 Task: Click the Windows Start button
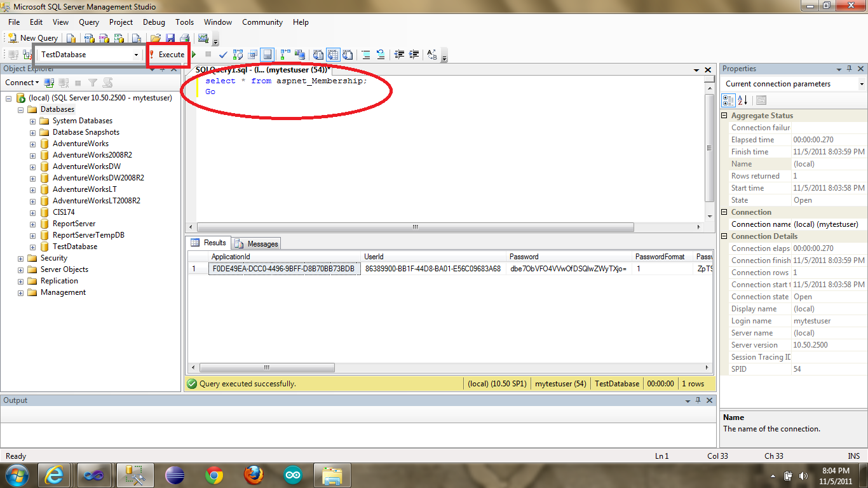coord(17,475)
